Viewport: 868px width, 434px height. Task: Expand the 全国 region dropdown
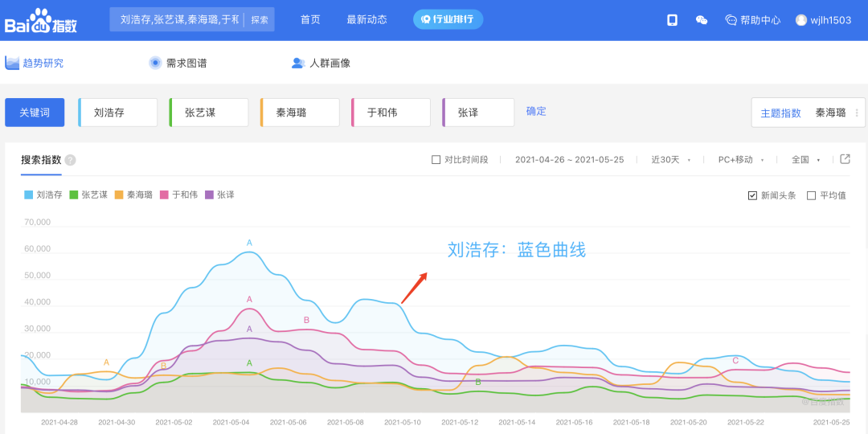(805, 160)
